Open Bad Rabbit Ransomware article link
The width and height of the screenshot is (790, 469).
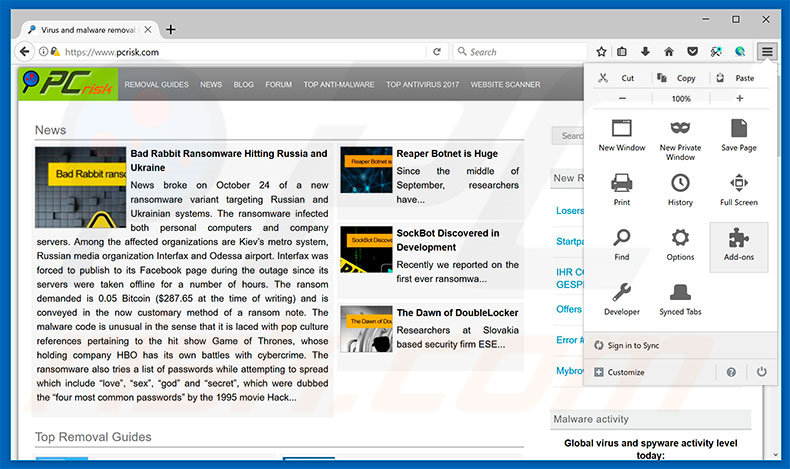228,160
